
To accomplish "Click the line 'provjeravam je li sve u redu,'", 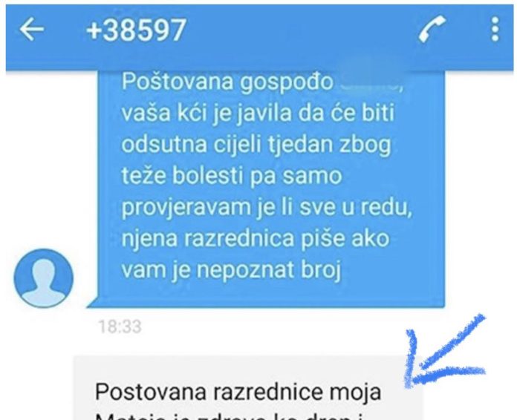I will click(267, 207).
